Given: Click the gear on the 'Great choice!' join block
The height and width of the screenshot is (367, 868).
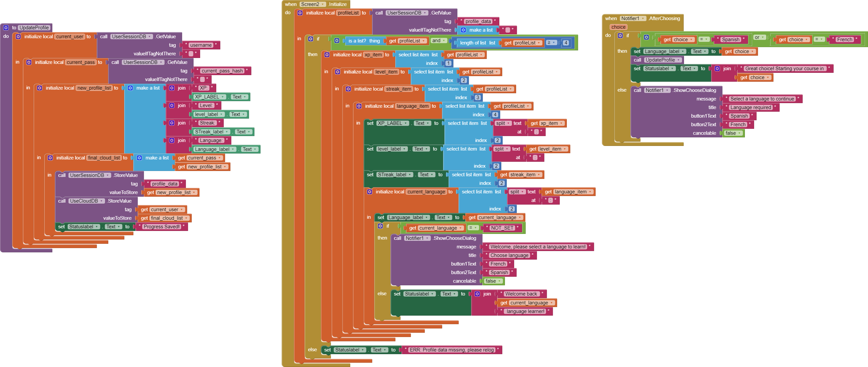Looking at the screenshot, I should coord(717,69).
